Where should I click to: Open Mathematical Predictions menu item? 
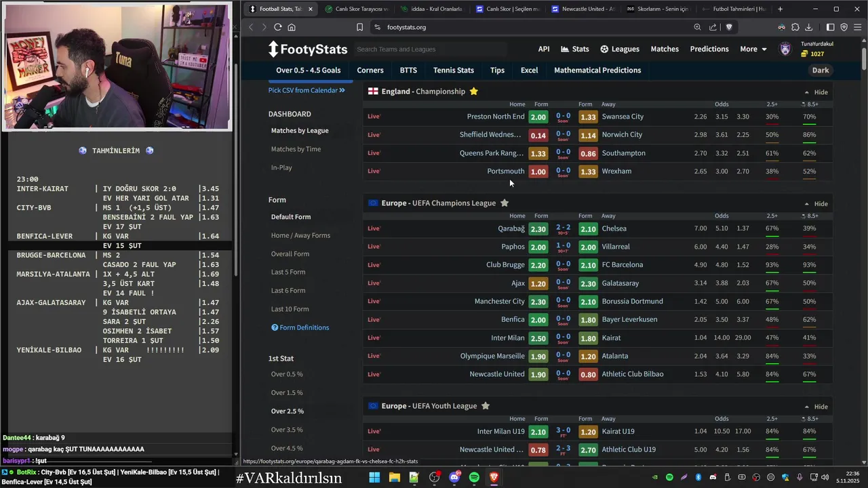pos(597,70)
